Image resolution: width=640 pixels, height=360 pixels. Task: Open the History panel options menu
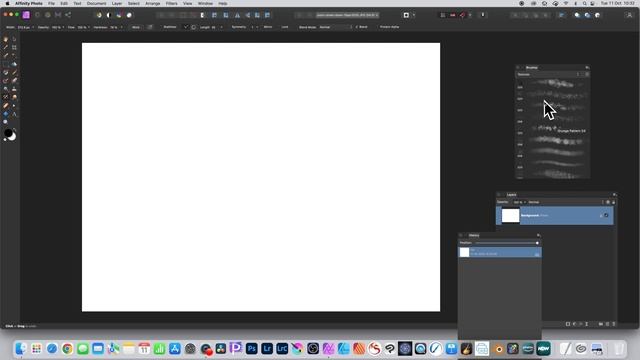(538, 236)
